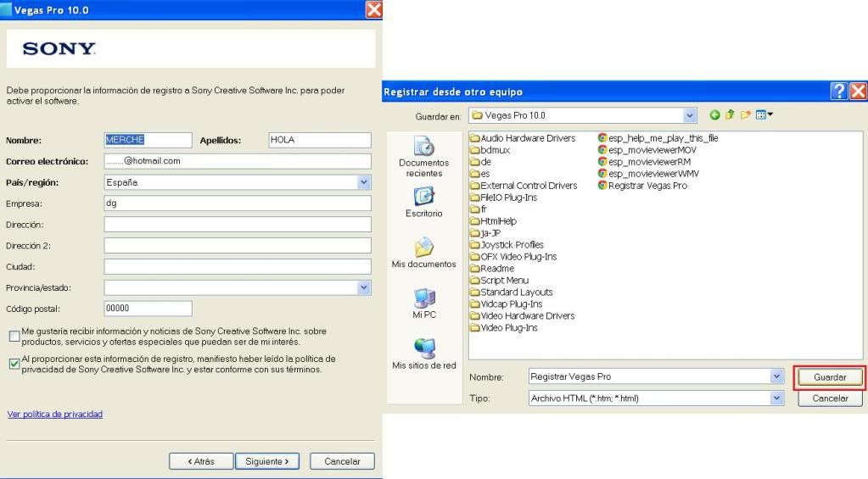Select Escritorio in the places bar

pyautogui.click(x=424, y=202)
